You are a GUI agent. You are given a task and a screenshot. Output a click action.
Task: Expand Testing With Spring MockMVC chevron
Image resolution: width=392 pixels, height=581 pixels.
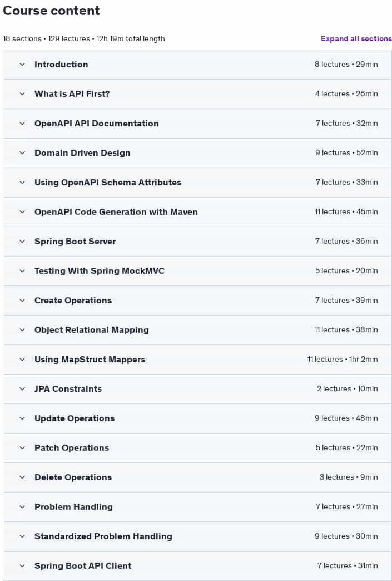[22, 271]
